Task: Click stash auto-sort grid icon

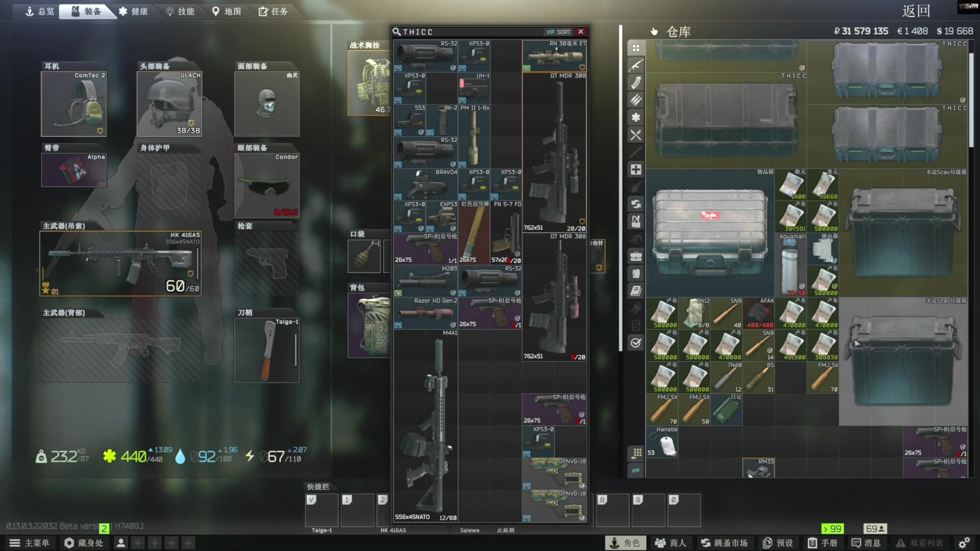Action: coord(636,453)
